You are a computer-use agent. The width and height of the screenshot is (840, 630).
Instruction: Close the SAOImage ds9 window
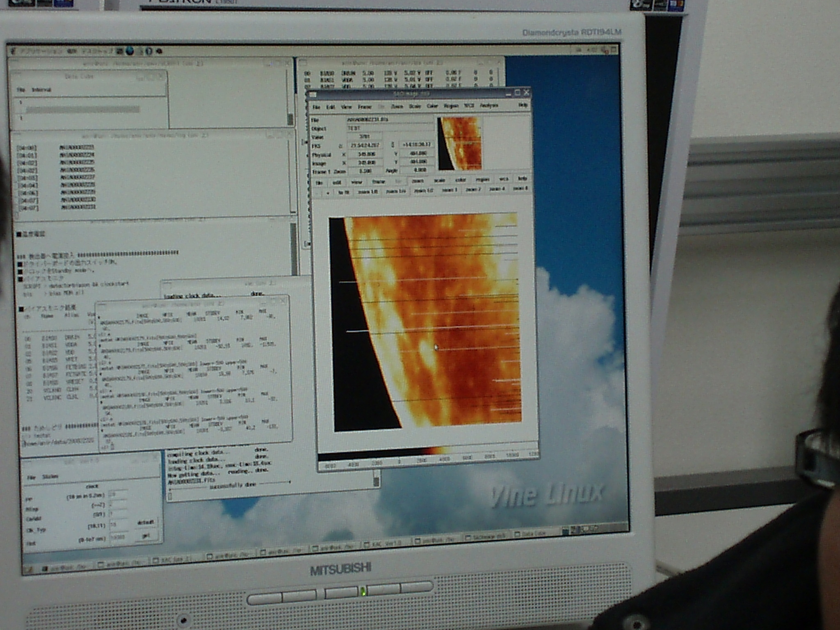click(x=526, y=93)
